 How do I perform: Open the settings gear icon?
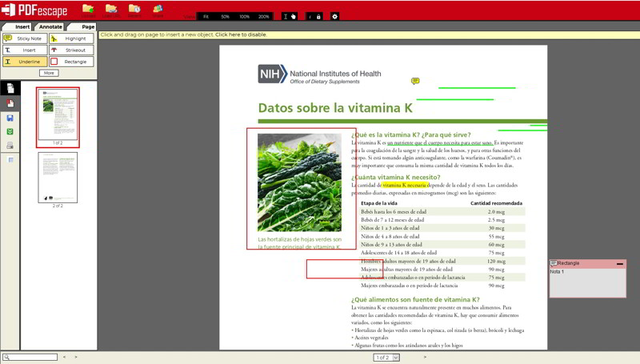click(x=334, y=16)
